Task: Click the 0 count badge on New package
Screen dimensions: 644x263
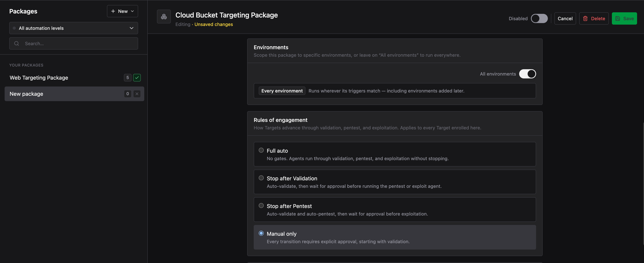Action: point(128,94)
